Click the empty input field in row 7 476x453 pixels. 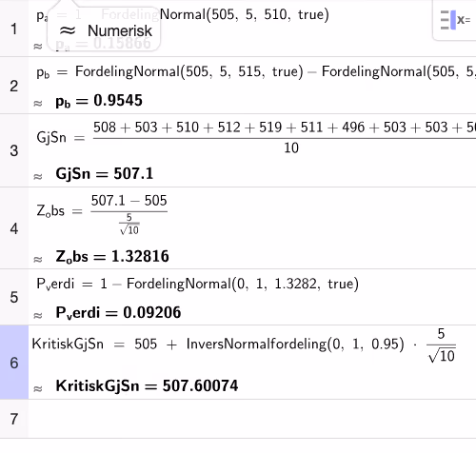[252, 419]
